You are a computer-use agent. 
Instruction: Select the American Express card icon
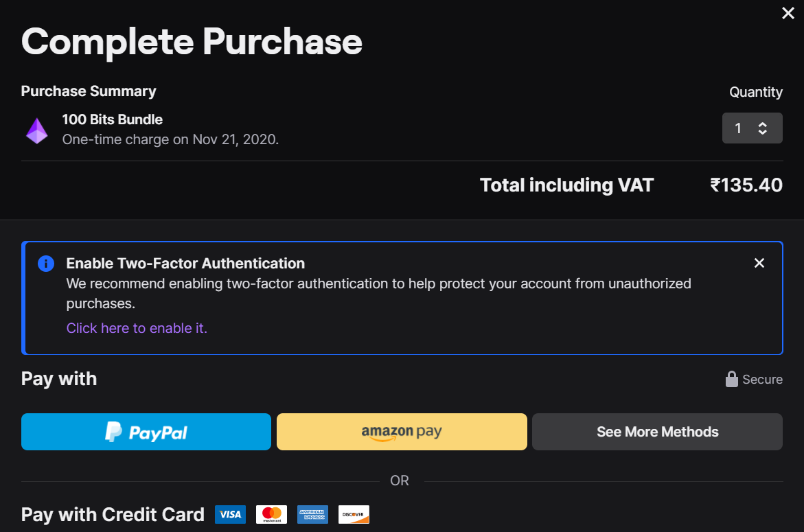point(312,514)
